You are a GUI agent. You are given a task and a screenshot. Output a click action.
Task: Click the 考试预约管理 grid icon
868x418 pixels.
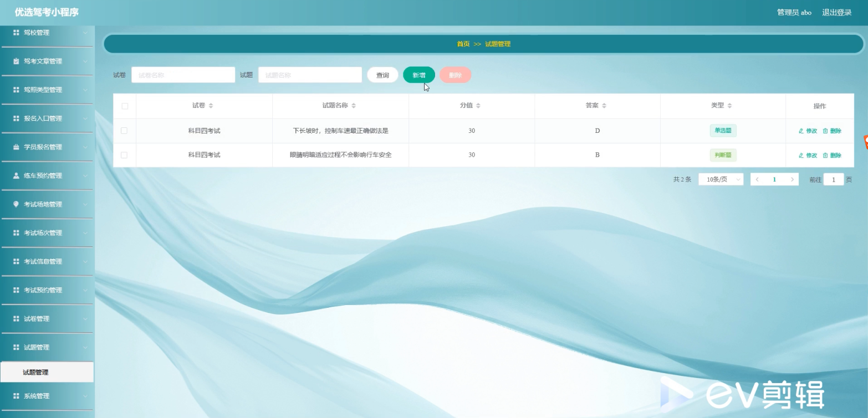click(x=16, y=290)
